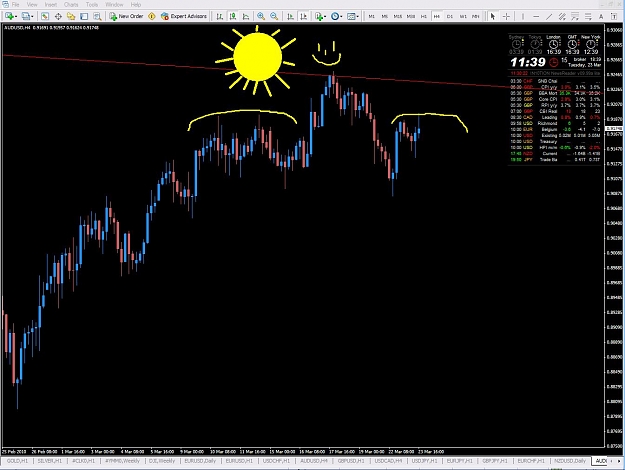Open the Periodicity clock dropdown

(x=336, y=16)
